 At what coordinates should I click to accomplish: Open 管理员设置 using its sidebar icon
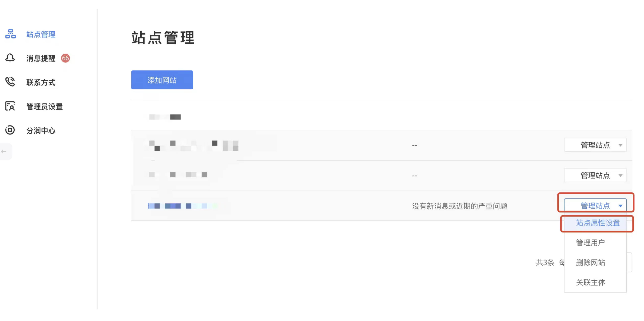pyautogui.click(x=10, y=106)
